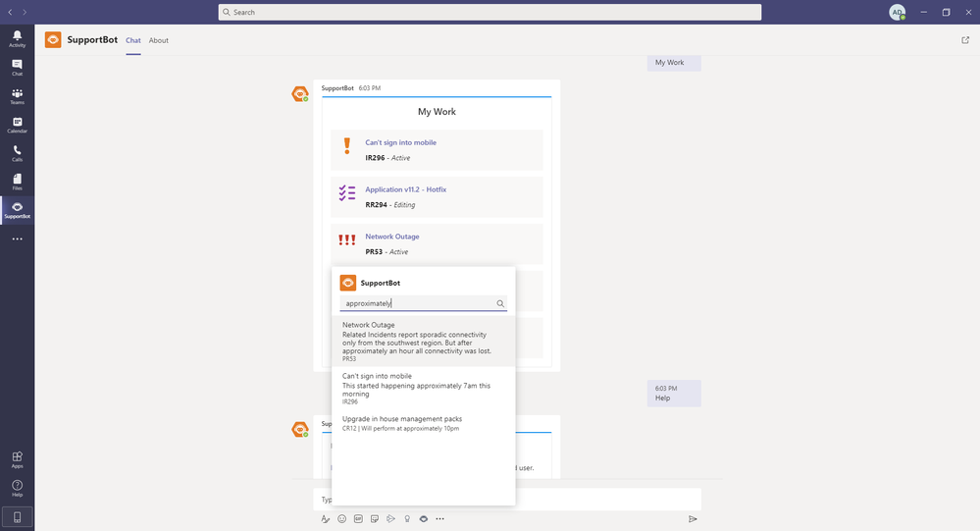Show more apps via ellipsis in sidebar
Viewport: 980px width, 531px height.
point(17,239)
